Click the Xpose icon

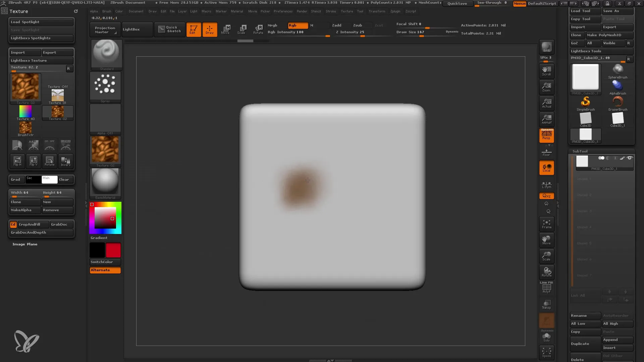546,352
